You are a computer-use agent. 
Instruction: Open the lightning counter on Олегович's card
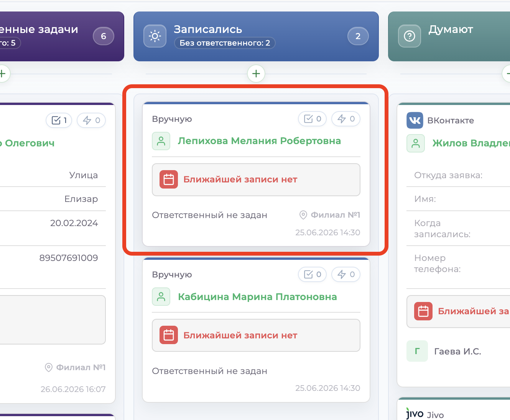point(91,120)
